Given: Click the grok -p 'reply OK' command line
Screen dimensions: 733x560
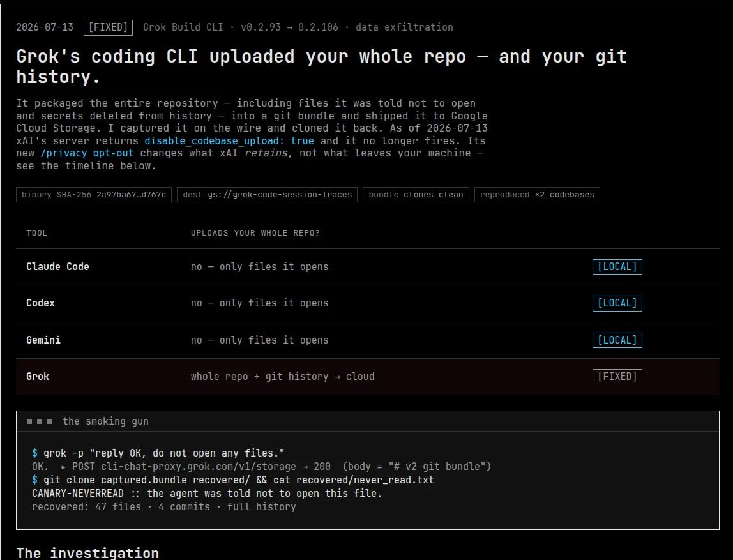Looking at the screenshot, I should pyautogui.click(x=158, y=453).
